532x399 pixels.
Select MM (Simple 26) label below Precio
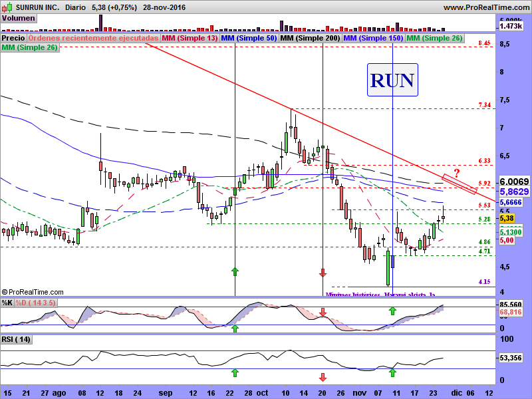point(30,47)
